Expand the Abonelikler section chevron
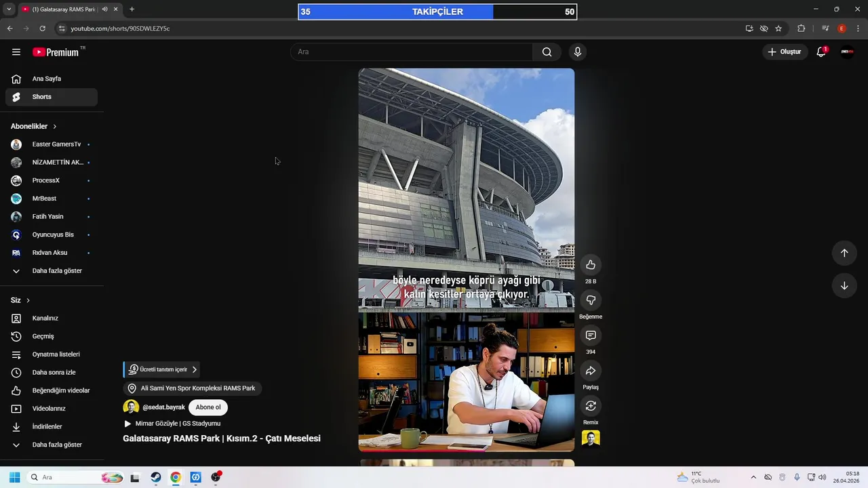This screenshot has width=868, height=488. click(x=55, y=127)
